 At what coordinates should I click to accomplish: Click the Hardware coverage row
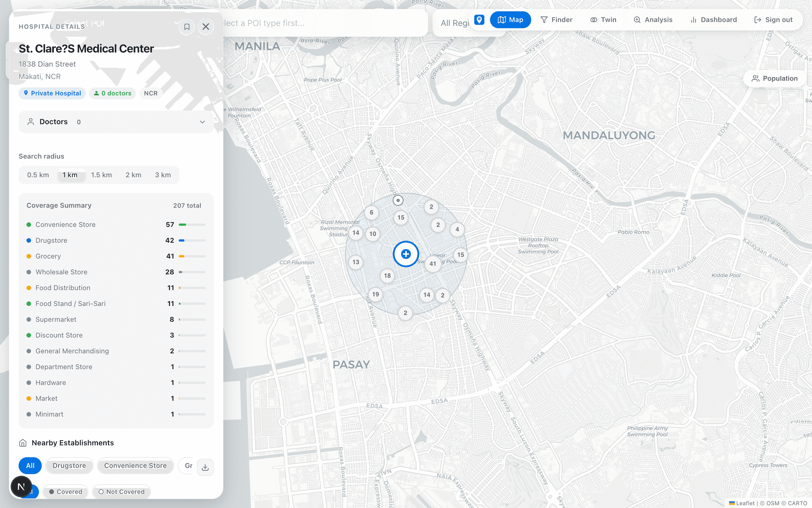(116, 383)
